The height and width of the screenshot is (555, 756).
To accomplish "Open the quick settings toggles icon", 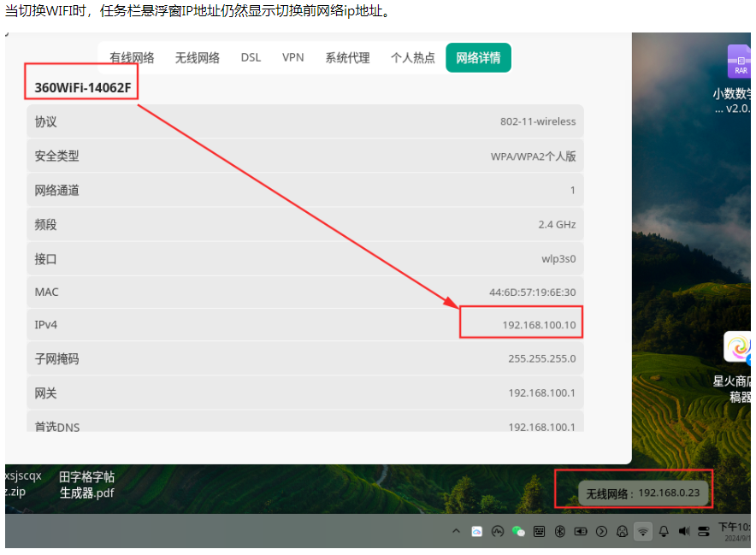I will tap(704, 531).
